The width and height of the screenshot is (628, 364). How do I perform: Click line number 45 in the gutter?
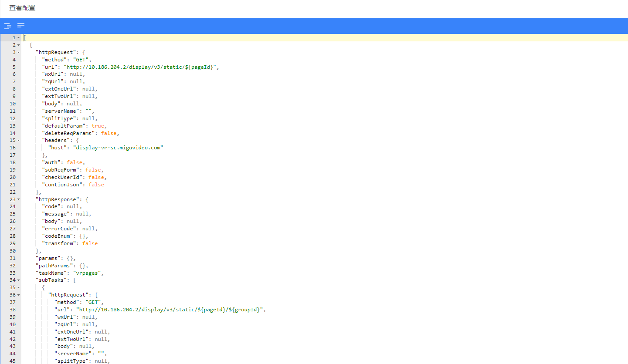pyautogui.click(x=12, y=361)
